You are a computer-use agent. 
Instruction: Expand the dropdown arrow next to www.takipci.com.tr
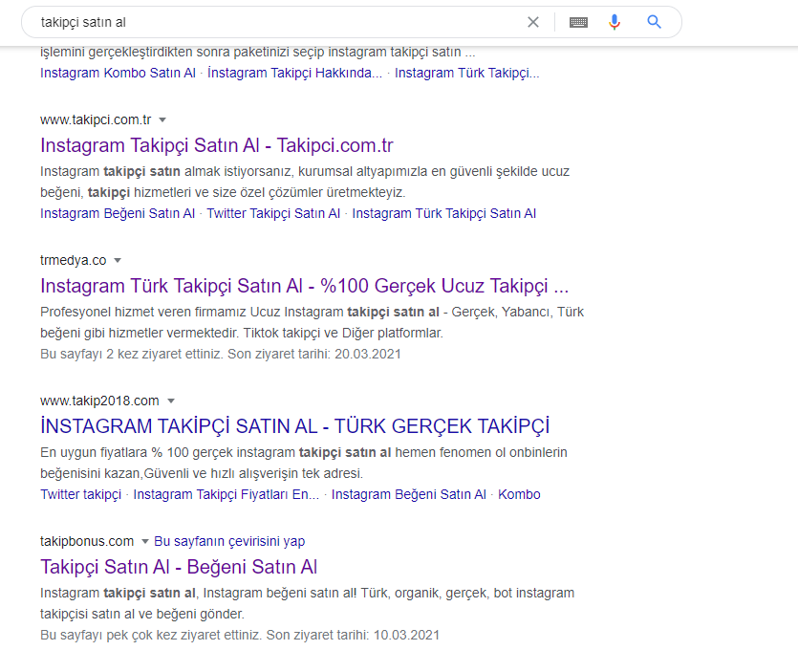pos(162,120)
